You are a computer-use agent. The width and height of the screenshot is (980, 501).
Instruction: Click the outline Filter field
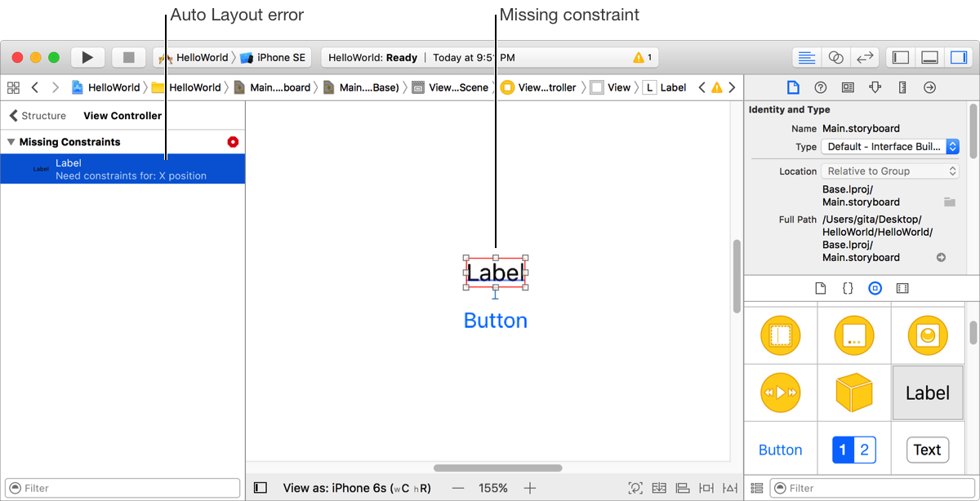(x=122, y=488)
